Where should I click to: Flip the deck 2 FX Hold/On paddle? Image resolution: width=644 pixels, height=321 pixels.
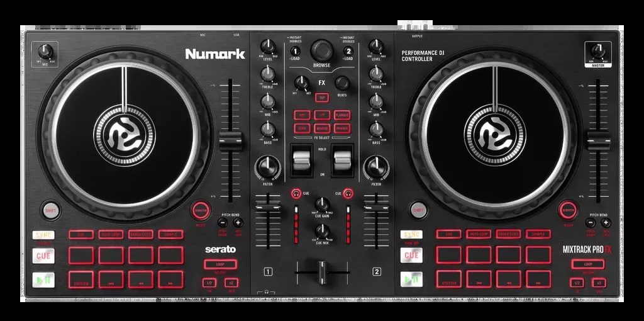(x=342, y=159)
